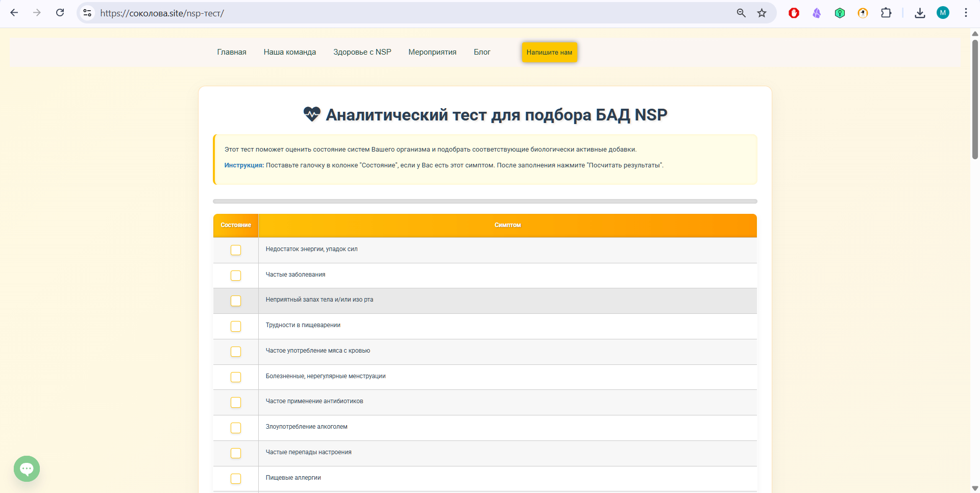Click the browser back arrow
Image resolution: width=980 pixels, height=493 pixels.
(14, 13)
